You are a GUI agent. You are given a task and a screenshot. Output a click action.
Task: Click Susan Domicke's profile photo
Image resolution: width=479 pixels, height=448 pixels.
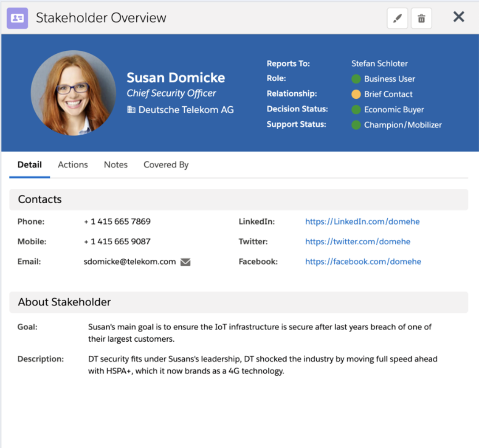click(x=73, y=93)
